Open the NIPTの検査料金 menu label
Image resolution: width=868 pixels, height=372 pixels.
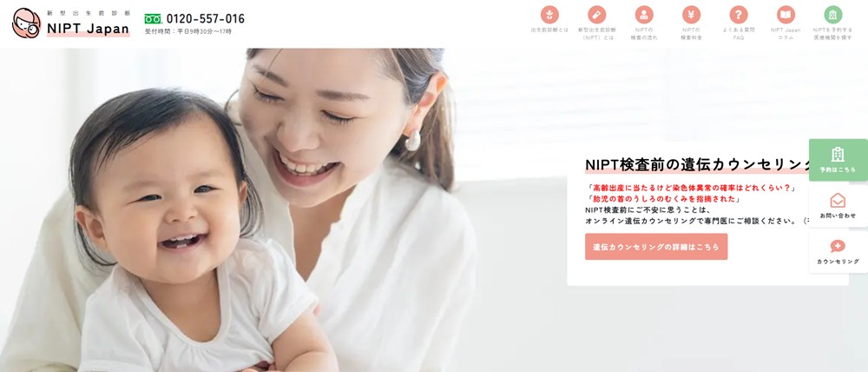(691, 33)
